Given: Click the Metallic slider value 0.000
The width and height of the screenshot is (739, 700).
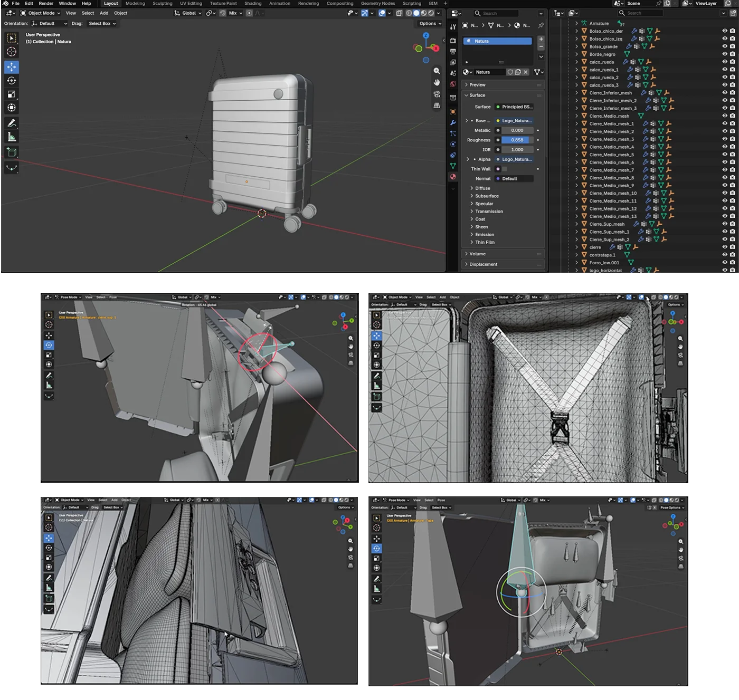Looking at the screenshot, I should click(517, 131).
